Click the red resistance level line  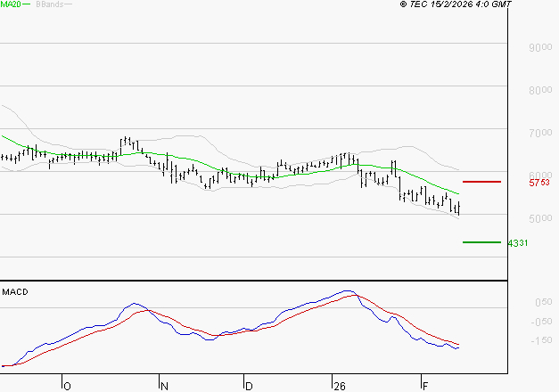pos(481,182)
